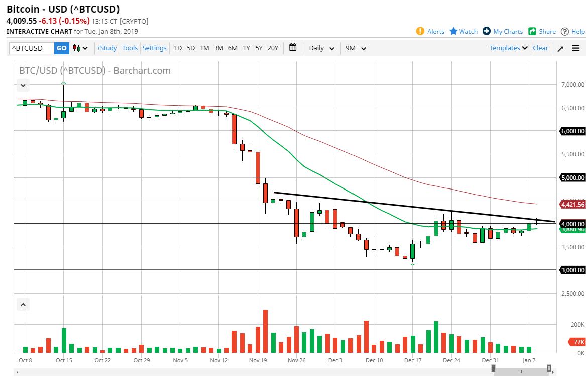Select the 1D time range
588x378 pixels.
(178, 48)
